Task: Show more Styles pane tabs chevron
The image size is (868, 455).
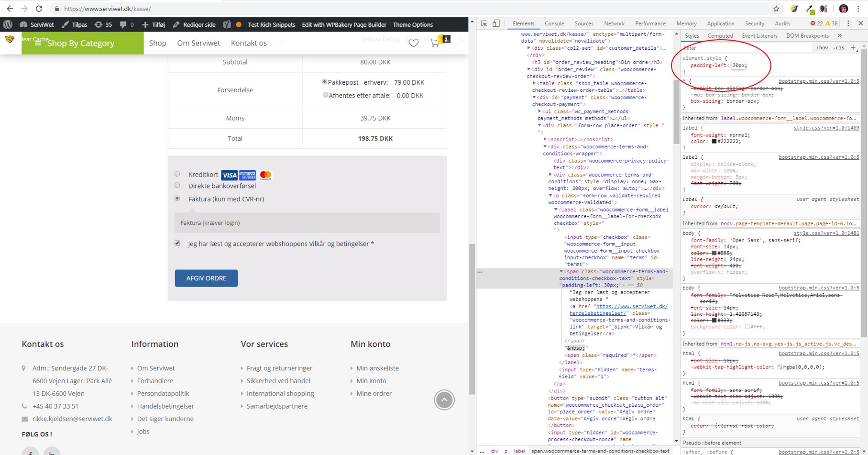Action: pos(840,36)
